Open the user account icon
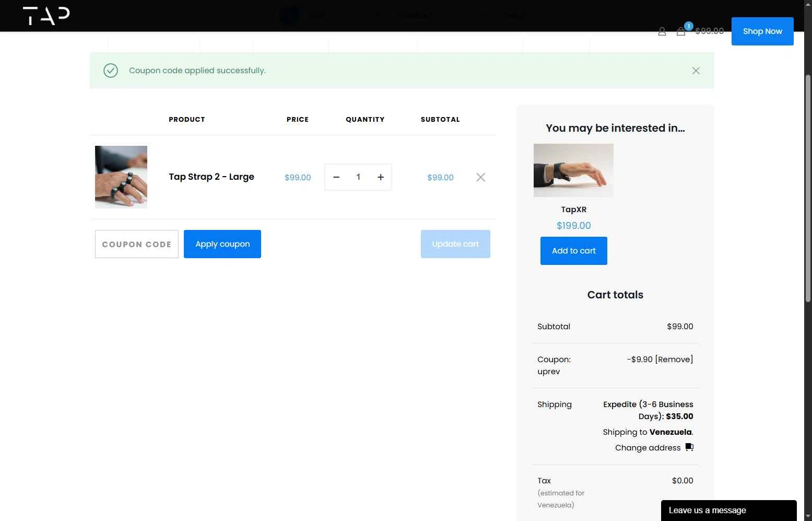Screen dimensions: 812x521 (662, 32)
